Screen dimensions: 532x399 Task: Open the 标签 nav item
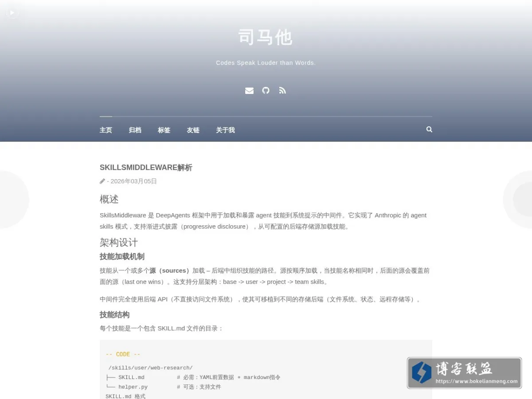point(164,130)
